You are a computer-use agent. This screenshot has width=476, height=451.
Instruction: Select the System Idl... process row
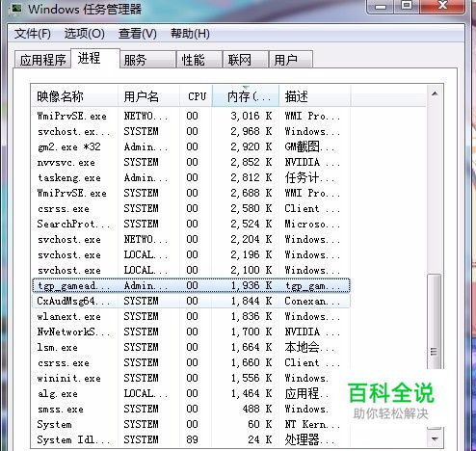(x=191, y=439)
